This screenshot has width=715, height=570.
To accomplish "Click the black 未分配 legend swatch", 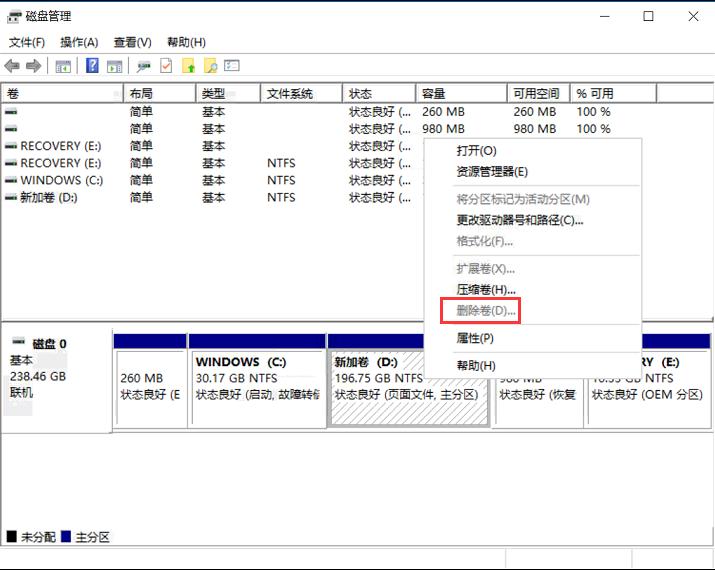I will click(12, 537).
